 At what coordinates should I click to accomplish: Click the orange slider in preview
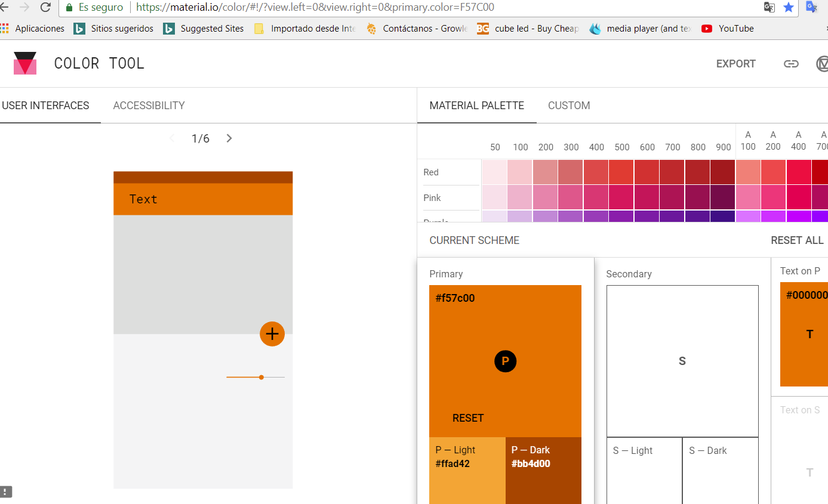click(x=261, y=377)
